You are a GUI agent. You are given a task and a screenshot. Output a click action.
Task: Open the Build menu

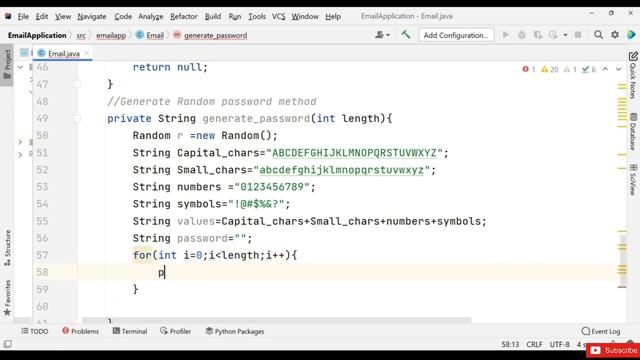pos(213,16)
